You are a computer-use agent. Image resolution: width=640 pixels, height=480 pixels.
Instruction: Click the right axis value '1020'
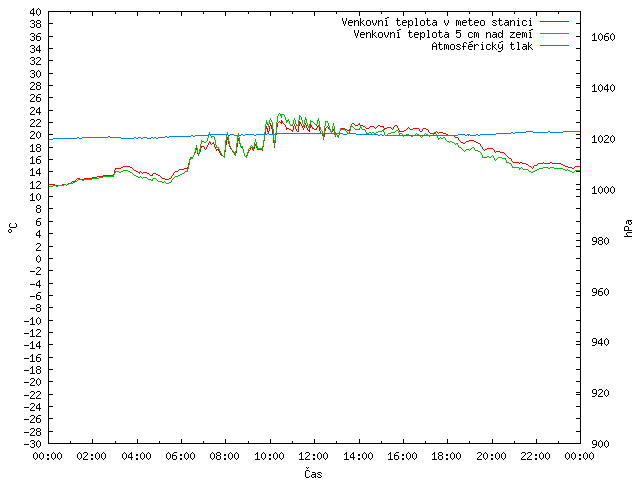click(x=603, y=139)
